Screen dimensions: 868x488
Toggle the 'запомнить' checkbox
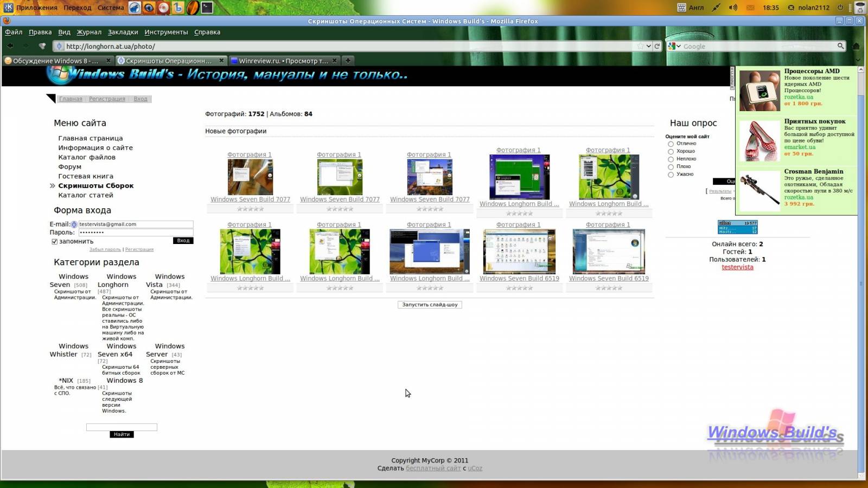pyautogui.click(x=54, y=241)
